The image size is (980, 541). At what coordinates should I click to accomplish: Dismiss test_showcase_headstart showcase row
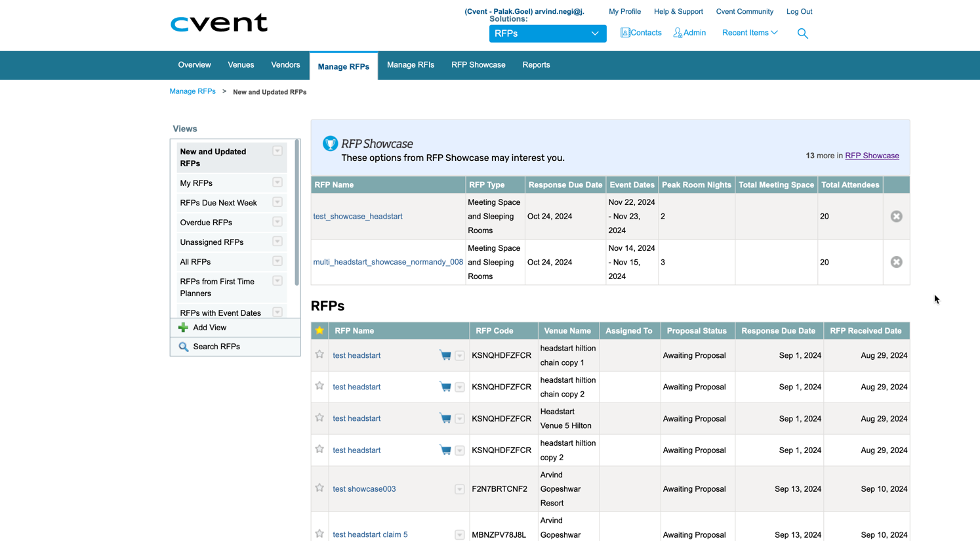(896, 217)
